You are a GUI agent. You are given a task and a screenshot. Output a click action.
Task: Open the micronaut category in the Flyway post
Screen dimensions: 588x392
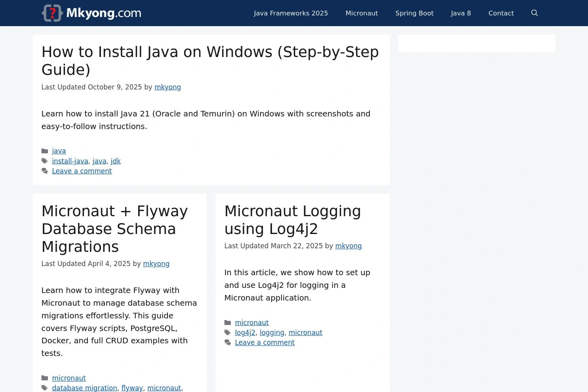69,378
